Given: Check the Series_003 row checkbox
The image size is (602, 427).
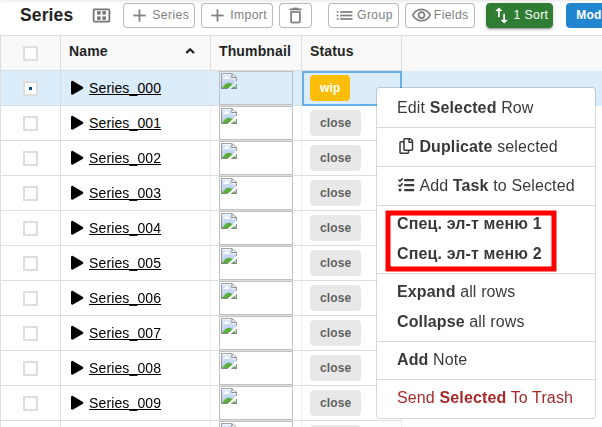Looking at the screenshot, I should click(x=30, y=193).
